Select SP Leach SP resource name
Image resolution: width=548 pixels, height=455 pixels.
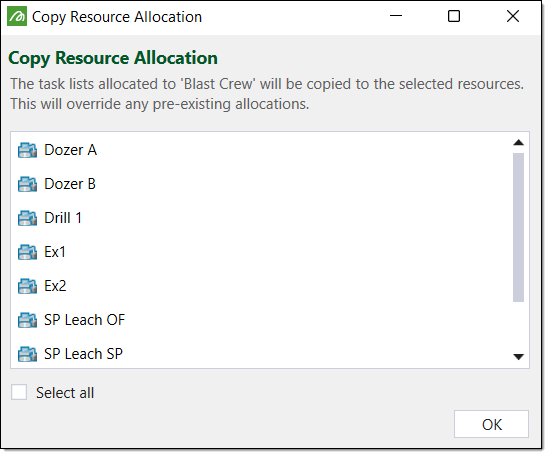(x=84, y=354)
